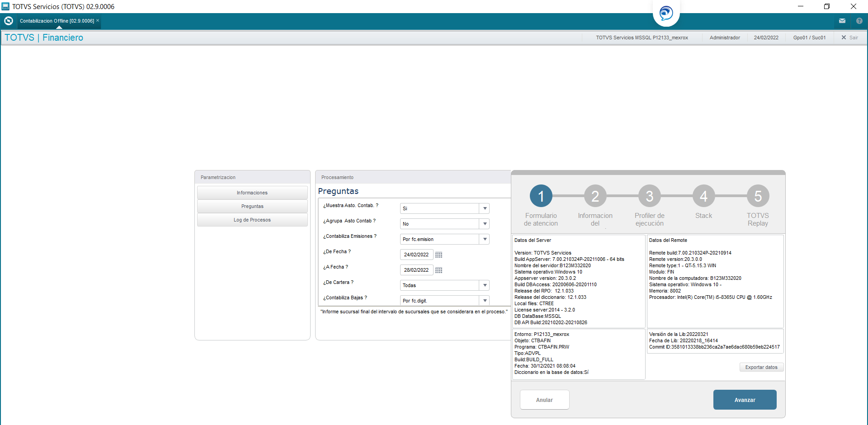Expand the Contabiliza Bajas dropdown
The width and height of the screenshot is (868, 425).
[x=485, y=301]
